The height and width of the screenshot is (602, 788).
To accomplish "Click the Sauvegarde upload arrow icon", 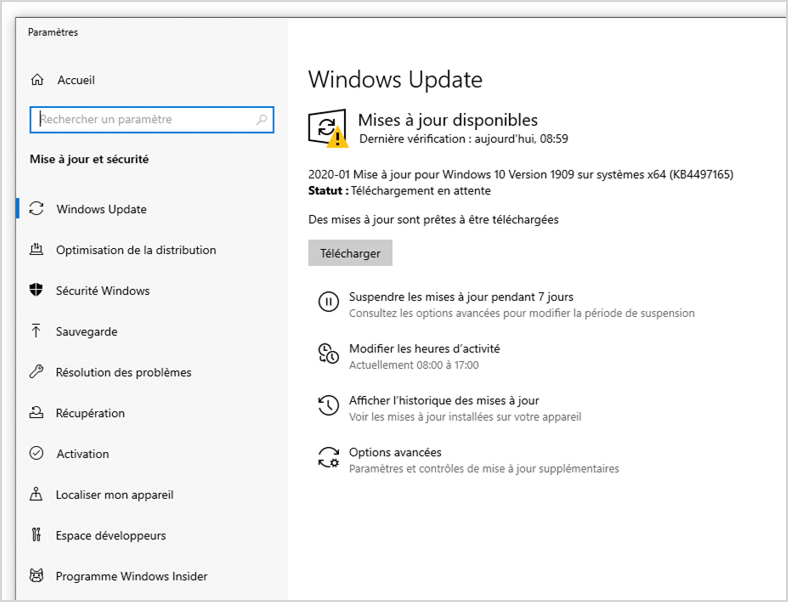I will pyautogui.click(x=36, y=331).
